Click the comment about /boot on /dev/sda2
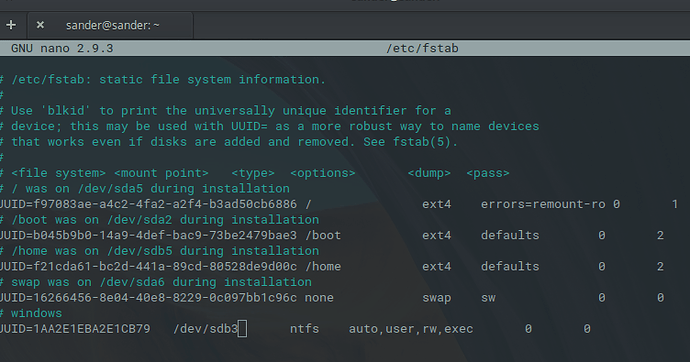Image resolution: width=690 pixels, height=362 pixels. click(x=160, y=219)
